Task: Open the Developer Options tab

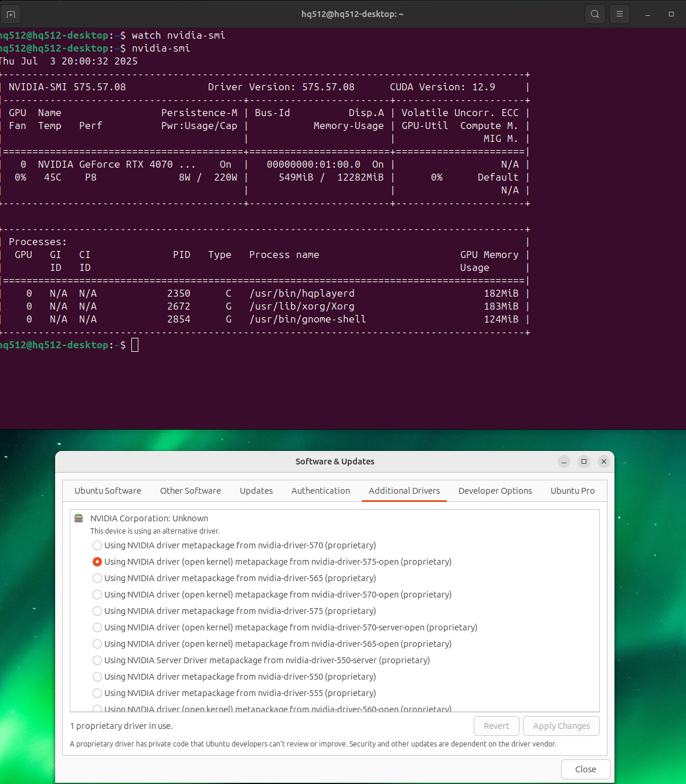Action: tap(495, 491)
